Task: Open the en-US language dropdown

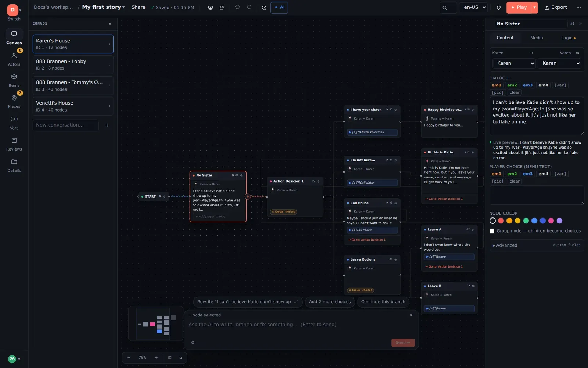Action: (x=474, y=7)
